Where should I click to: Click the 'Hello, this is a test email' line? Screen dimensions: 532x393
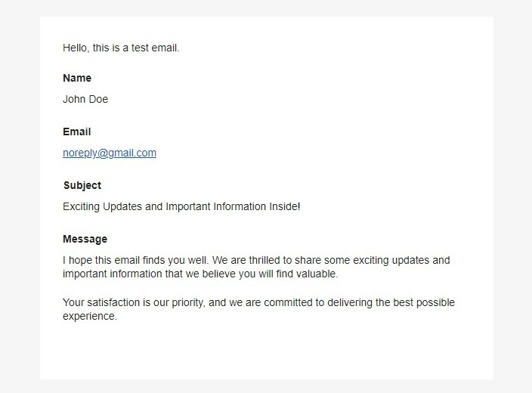click(x=121, y=48)
